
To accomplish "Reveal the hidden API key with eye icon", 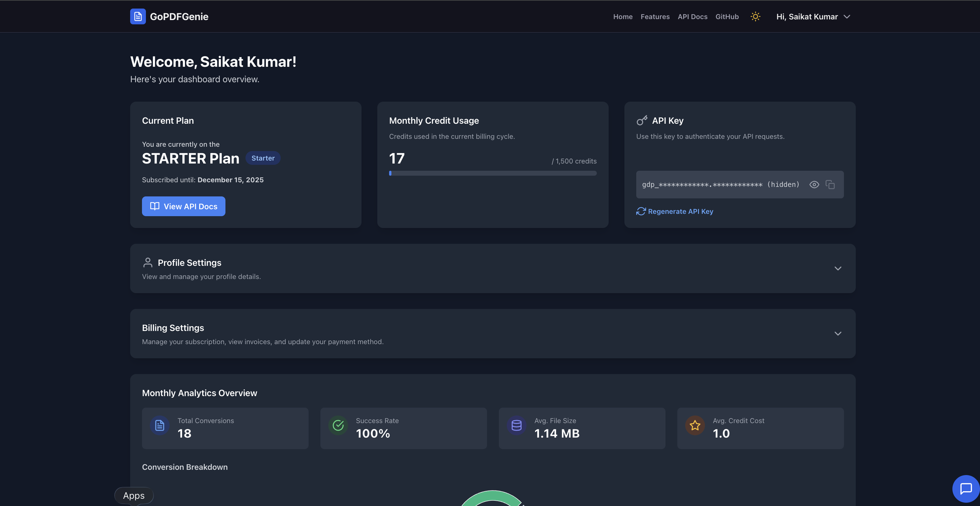I will (x=814, y=185).
